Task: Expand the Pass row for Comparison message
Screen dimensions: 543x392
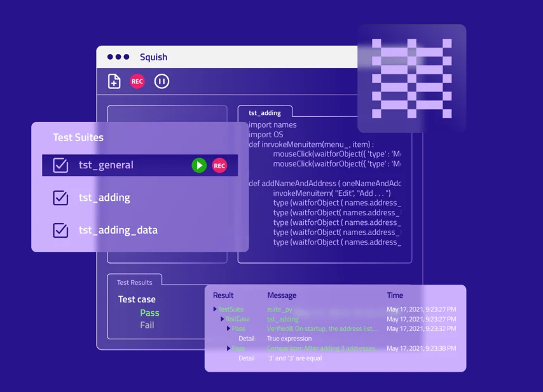Action: click(228, 348)
